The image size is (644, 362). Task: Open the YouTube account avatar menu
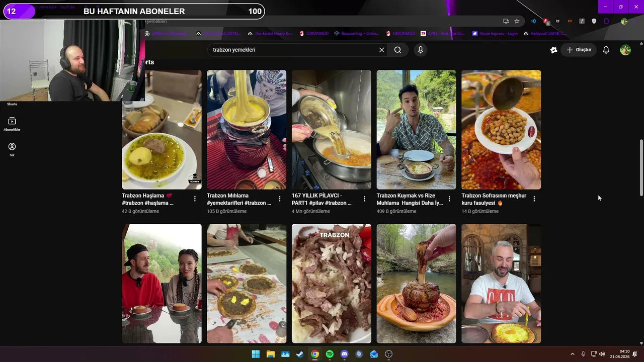(x=625, y=50)
